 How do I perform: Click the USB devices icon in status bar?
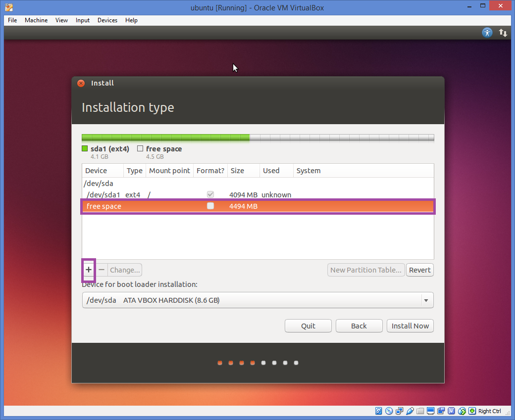410,411
